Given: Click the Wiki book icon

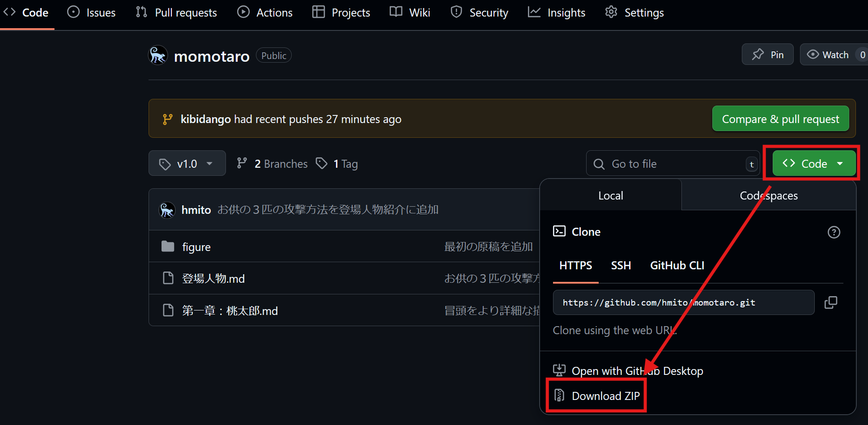Looking at the screenshot, I should 396,12.
